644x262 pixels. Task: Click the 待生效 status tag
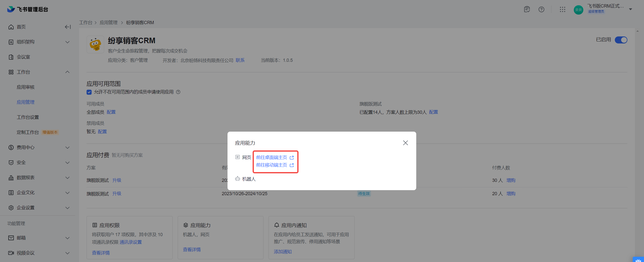pos(364,194)
